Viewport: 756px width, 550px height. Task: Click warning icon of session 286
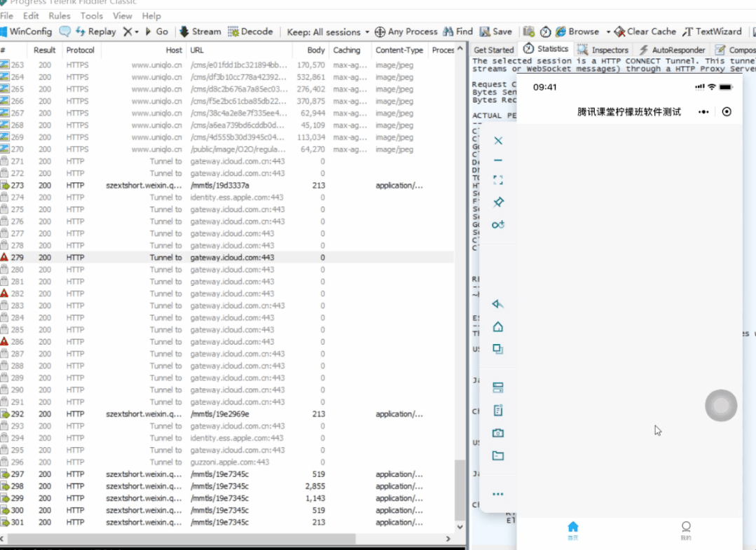(4, 341)
